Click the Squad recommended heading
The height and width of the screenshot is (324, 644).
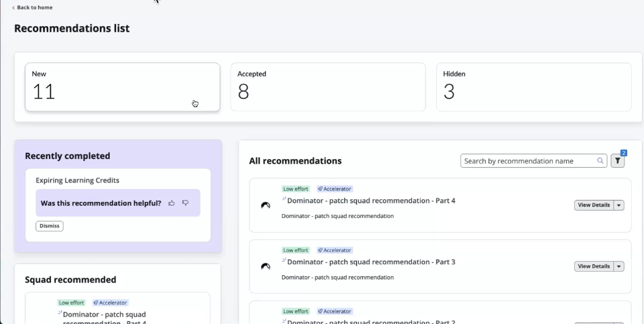pyautogui.click(x=70, y=279)
